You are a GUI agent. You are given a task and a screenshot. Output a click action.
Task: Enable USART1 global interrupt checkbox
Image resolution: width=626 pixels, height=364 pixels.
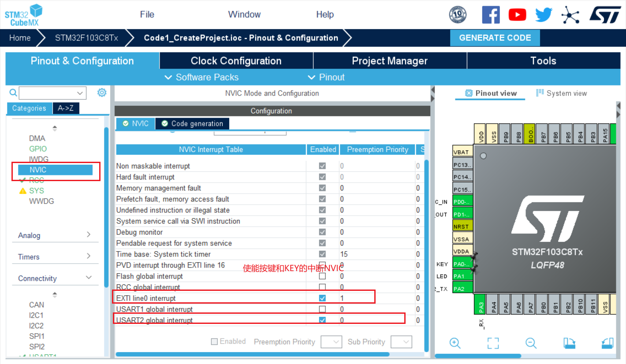322,309
